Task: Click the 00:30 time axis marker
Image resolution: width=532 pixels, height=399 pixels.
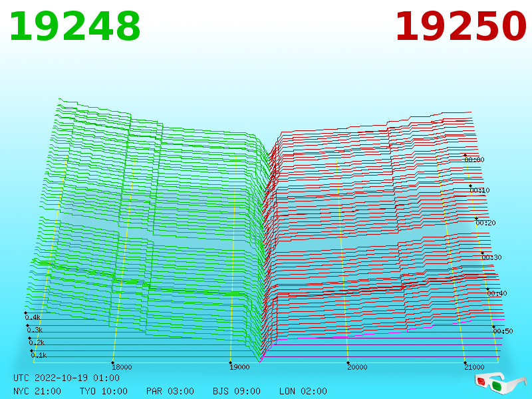Action: 491,257
